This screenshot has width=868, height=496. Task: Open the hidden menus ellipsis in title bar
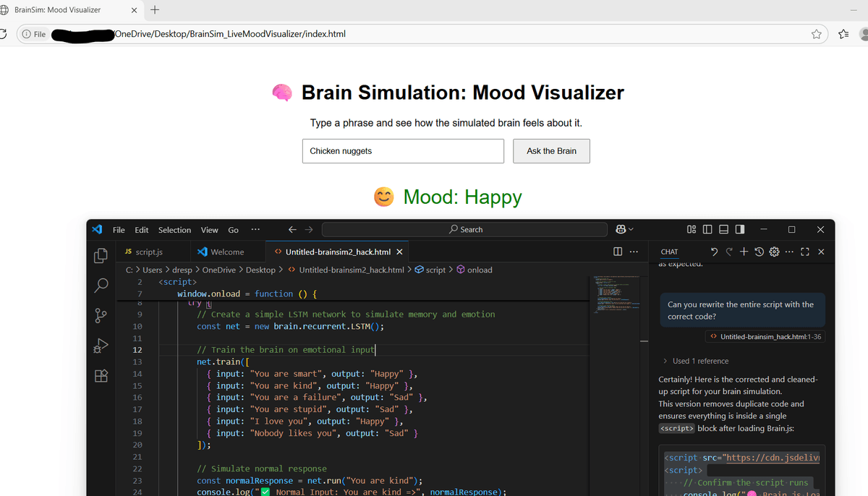tap(255, 229)
